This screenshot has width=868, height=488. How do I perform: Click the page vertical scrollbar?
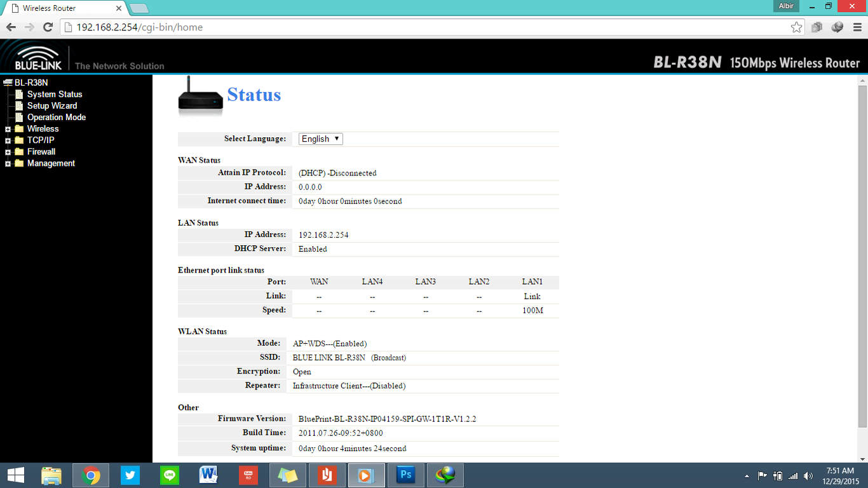[862, 257]
